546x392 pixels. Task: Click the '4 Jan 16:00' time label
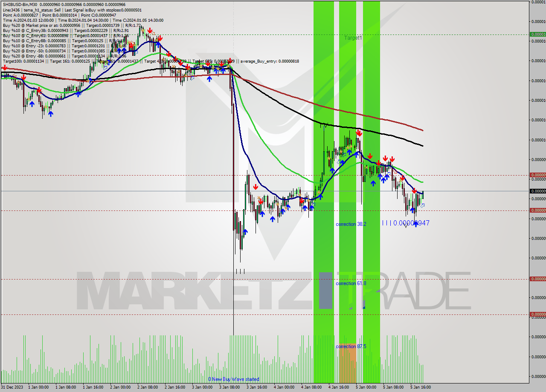click(x=339, y=387)
